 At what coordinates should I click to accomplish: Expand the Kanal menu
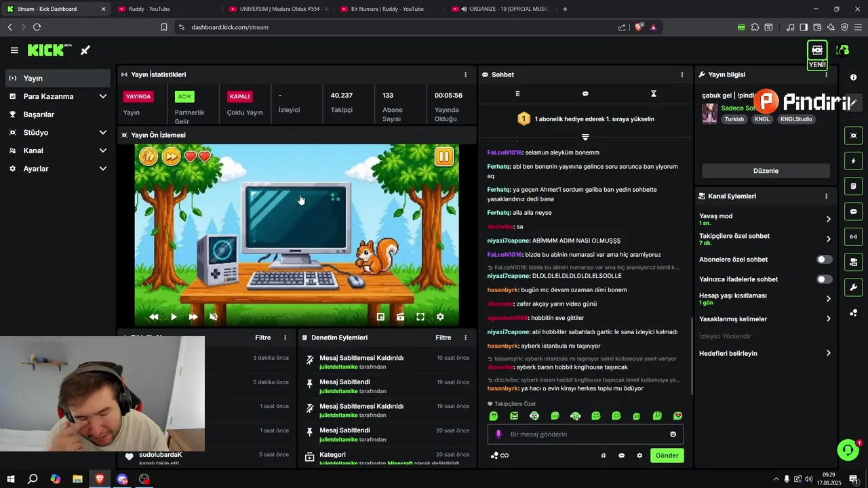coord(58,150)
